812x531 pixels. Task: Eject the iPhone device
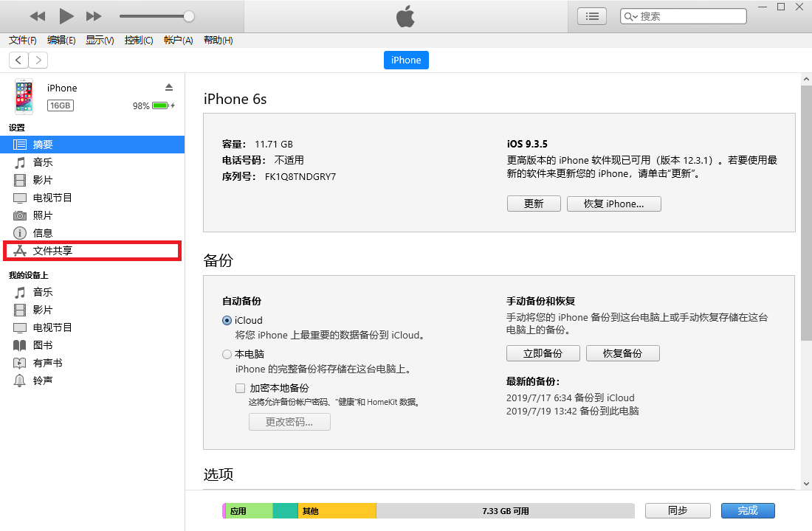click(169, 87)
